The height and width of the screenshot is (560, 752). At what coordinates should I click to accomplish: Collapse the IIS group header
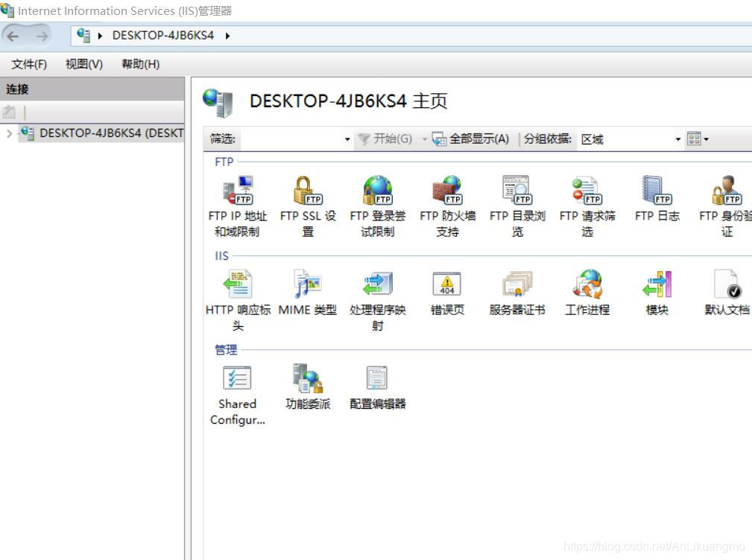[x=221, y=256]
